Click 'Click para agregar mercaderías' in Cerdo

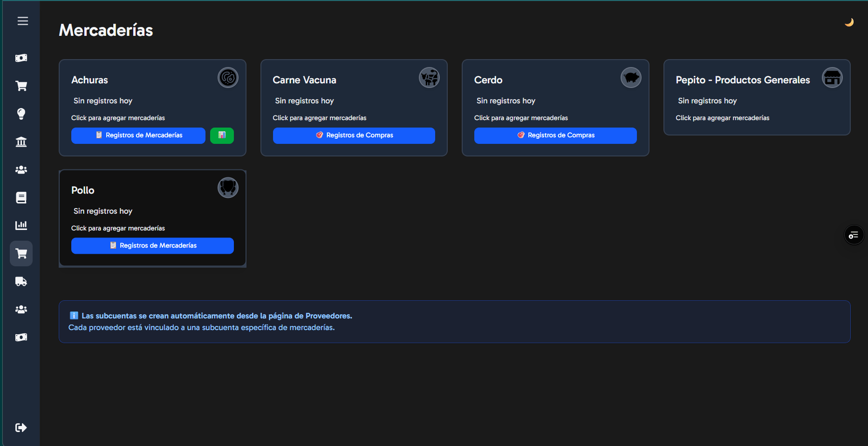[521, 118]
